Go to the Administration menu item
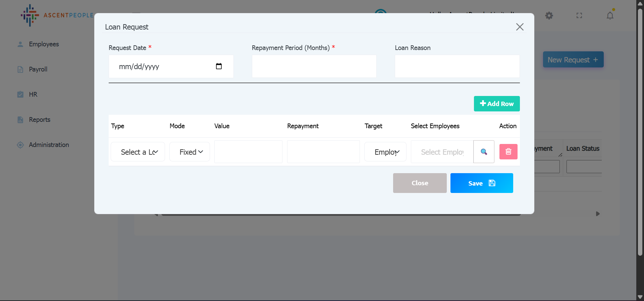The width and height of the screenshot is (644, 301). [49, 145]
